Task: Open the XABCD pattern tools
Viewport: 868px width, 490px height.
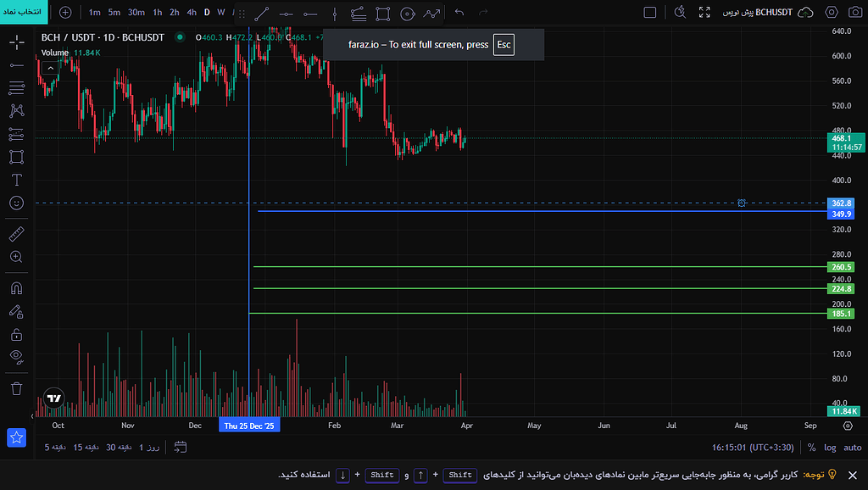Action: click(x=17, y=111)
